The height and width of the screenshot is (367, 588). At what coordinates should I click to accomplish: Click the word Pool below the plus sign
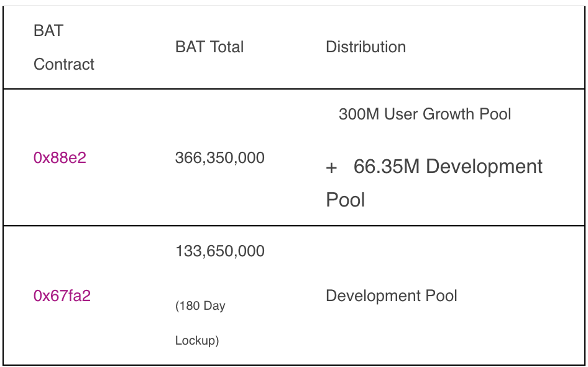click(345, 200)
